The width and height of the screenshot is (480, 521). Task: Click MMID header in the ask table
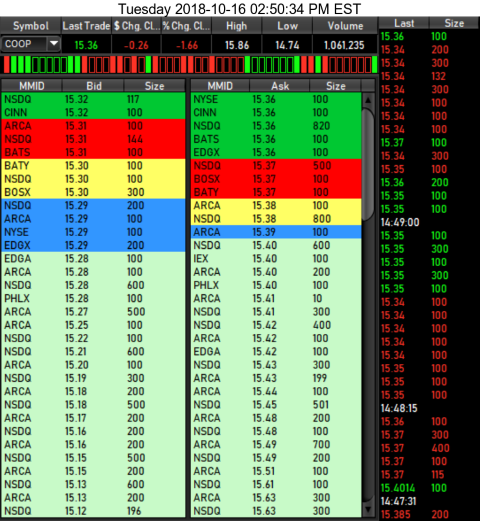[x=220, y=86]
